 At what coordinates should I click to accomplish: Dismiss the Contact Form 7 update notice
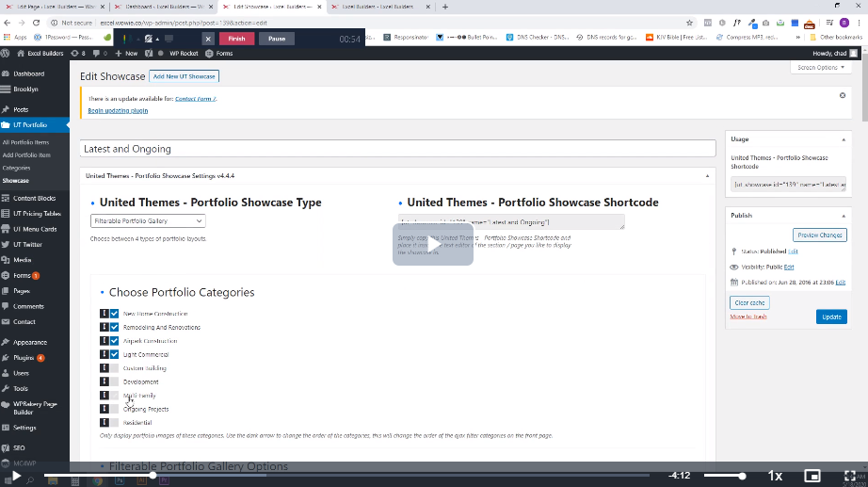(x=842, y=95)
